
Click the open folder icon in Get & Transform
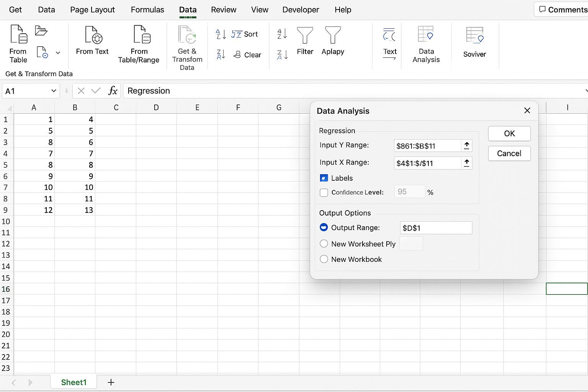pyautogui.click(x=41, y=31)
